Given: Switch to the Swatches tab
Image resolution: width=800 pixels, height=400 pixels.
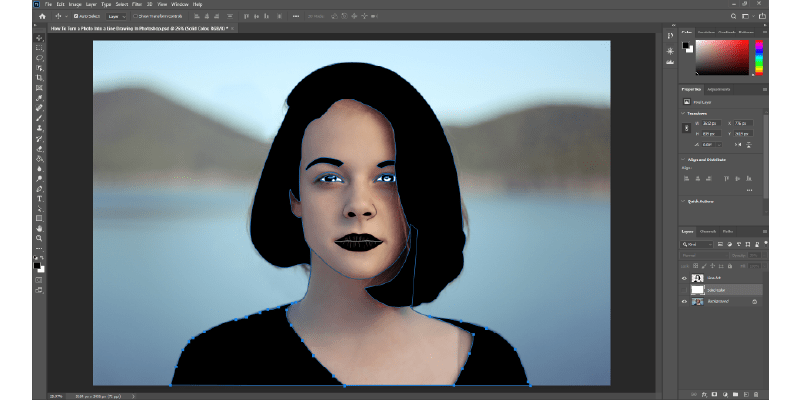Looking at the screenshot, I should tap(707, 33).
